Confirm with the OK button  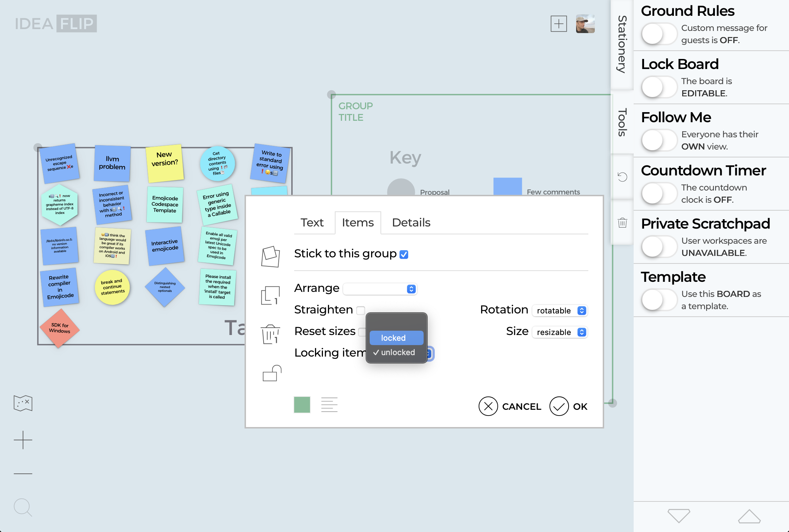568,406
